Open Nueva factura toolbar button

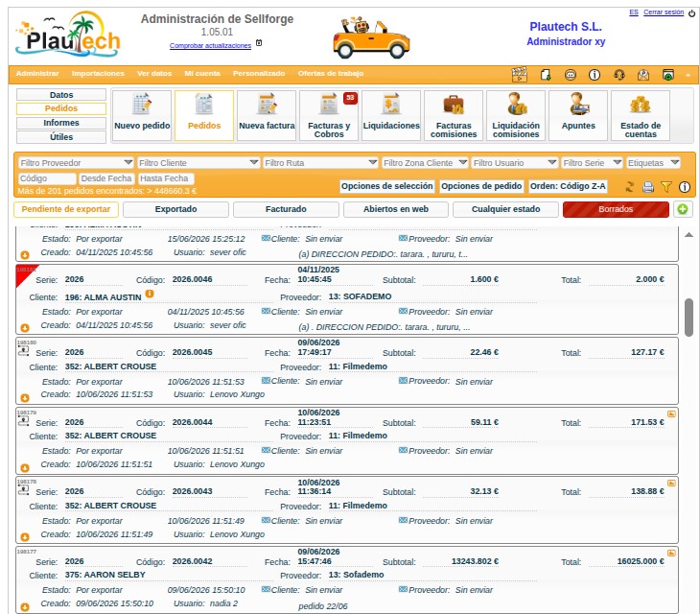click(267, 115)
